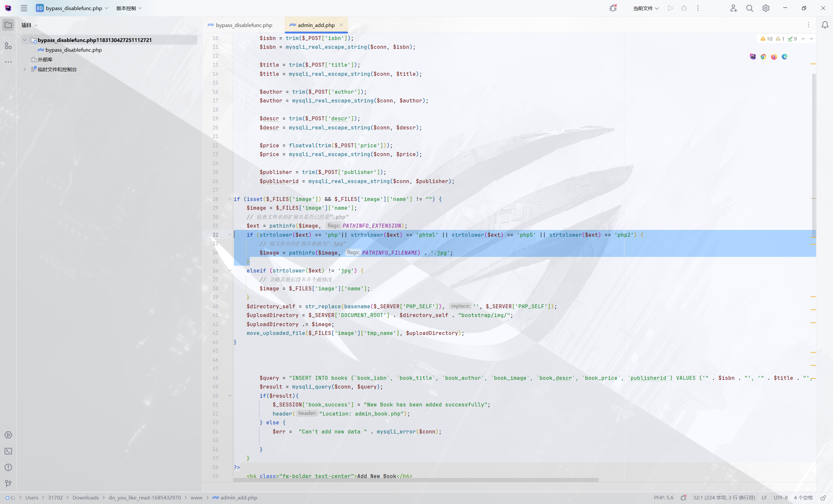Open the 当前文件 run configuration dropdown
This screenshot has width=833, height=504.
pyautogui.click(x=646, y=8)
